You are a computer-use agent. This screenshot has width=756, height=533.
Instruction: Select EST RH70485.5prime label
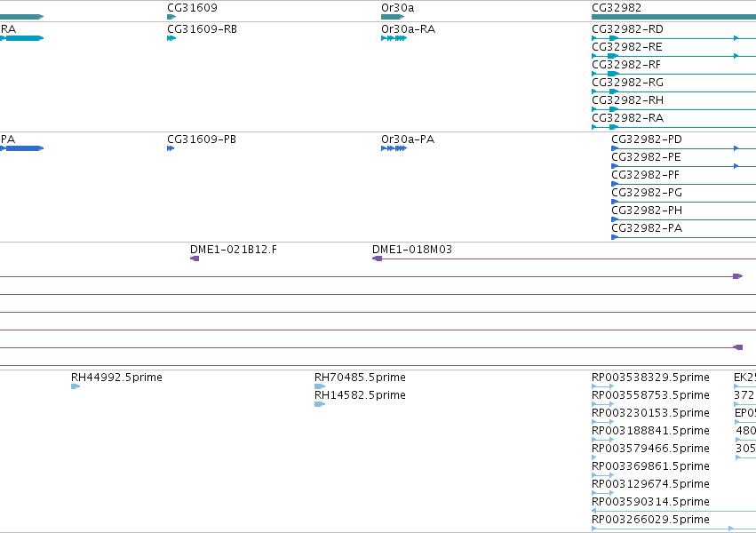coord(360,378)
